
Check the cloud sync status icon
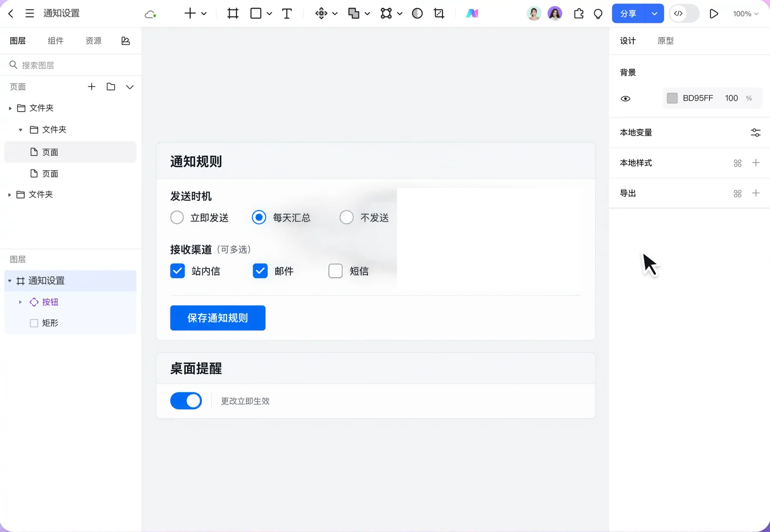point(150,14)
